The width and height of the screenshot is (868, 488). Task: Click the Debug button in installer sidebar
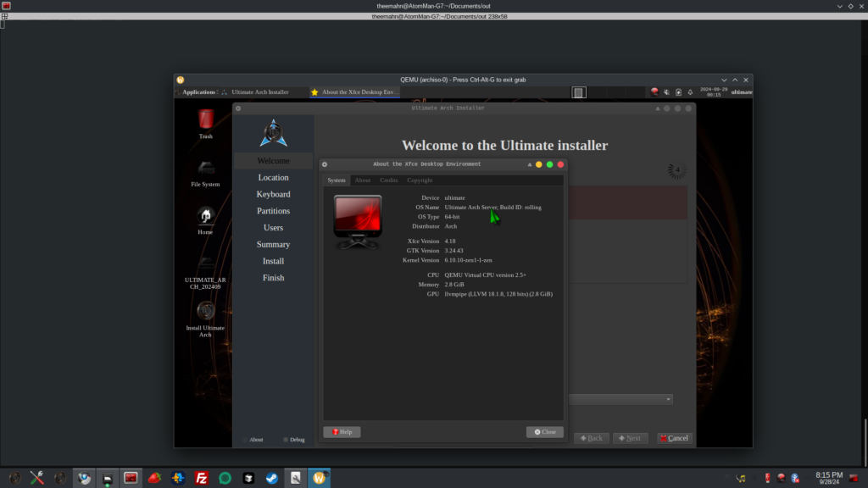tap(294, 440)
